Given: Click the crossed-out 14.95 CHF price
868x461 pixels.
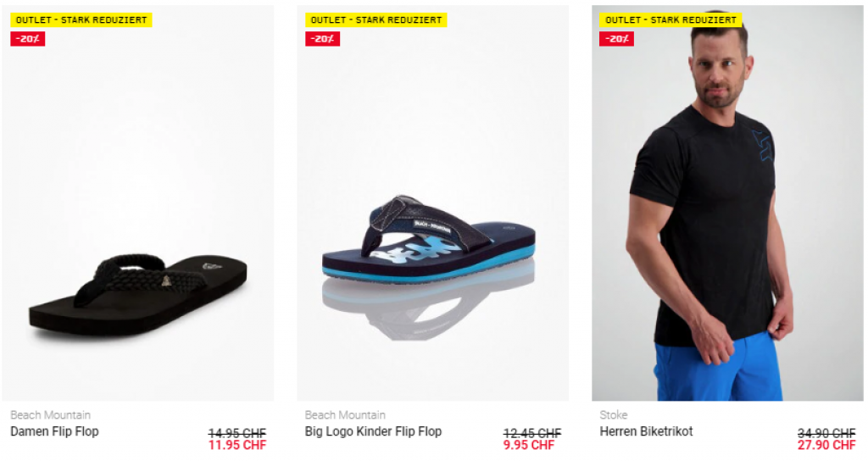Looking at the screenshot, I should (237, 433).
